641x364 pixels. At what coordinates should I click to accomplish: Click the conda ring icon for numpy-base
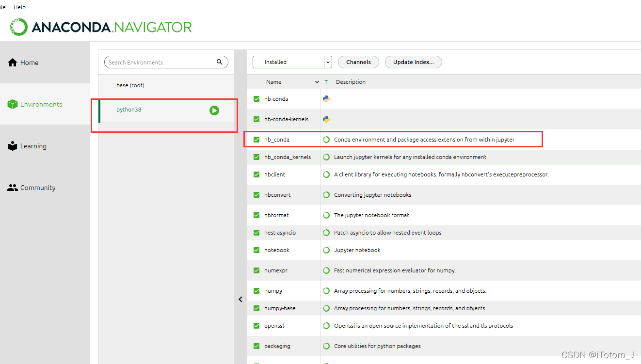pyautogui.click(x=326, y=308)
